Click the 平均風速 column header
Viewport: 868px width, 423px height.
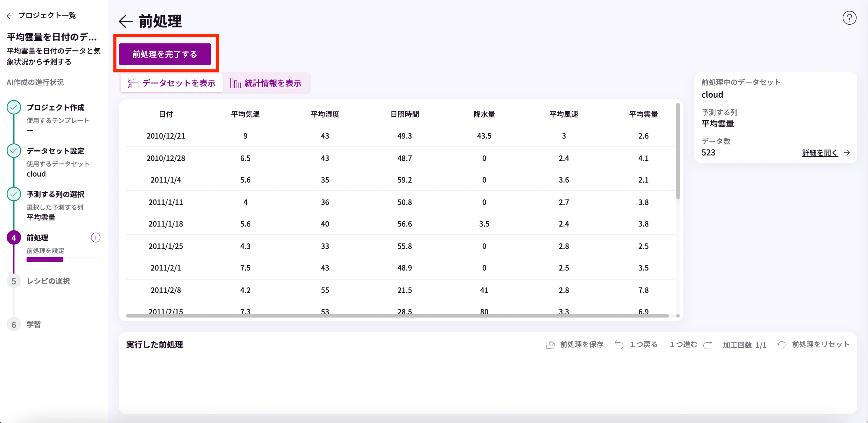point(564,114)
